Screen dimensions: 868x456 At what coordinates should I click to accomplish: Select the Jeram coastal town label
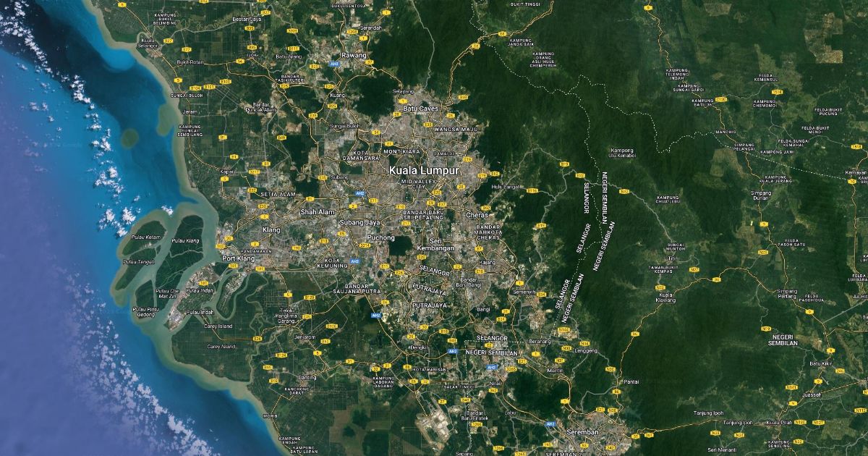(190, 112)
